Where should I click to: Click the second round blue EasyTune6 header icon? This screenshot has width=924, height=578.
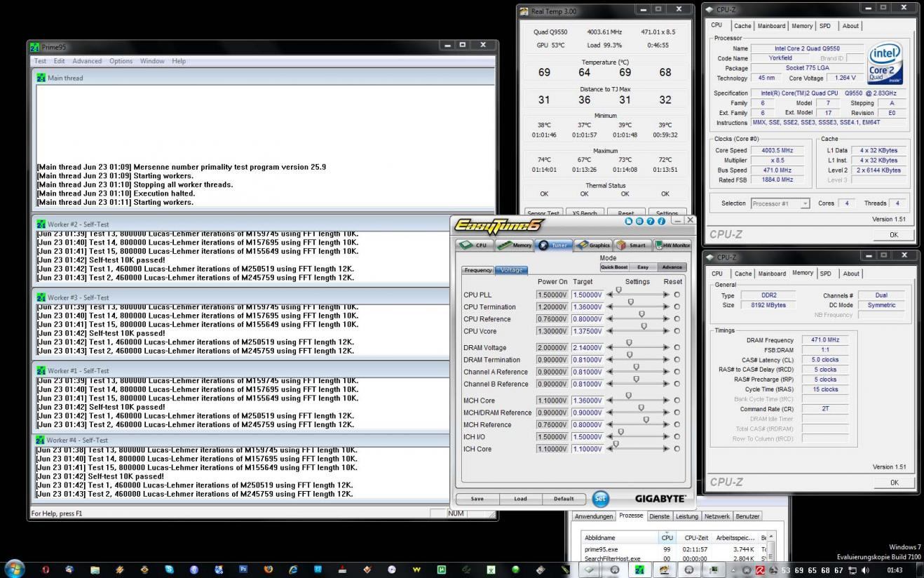pyautogui.click(x=639, y=221)
